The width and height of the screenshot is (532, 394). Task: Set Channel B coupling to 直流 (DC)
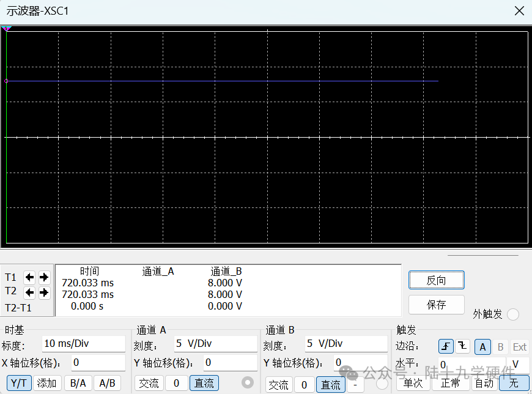[x=331, y=385]
